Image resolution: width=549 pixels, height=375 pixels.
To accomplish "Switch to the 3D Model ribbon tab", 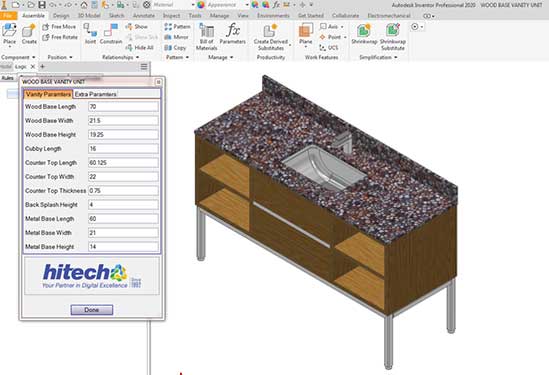I will (89, 16).
